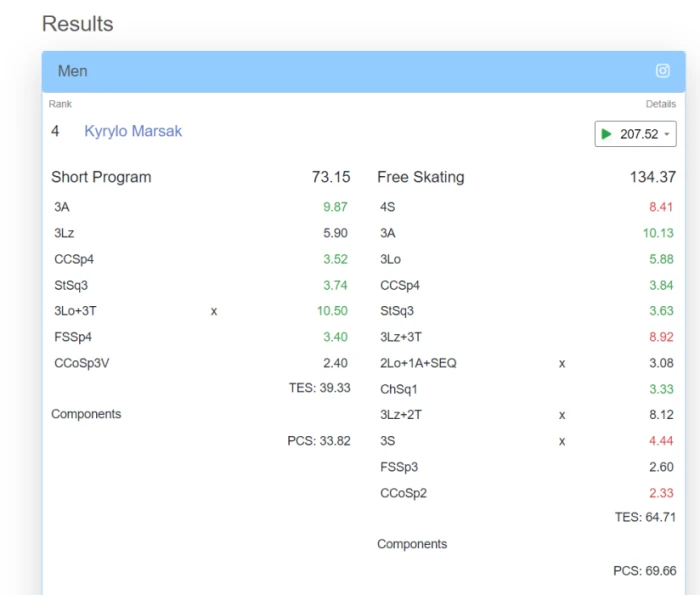Click the Short Program heading
This screenshot has width=700, height=595.
pos(101,177)
